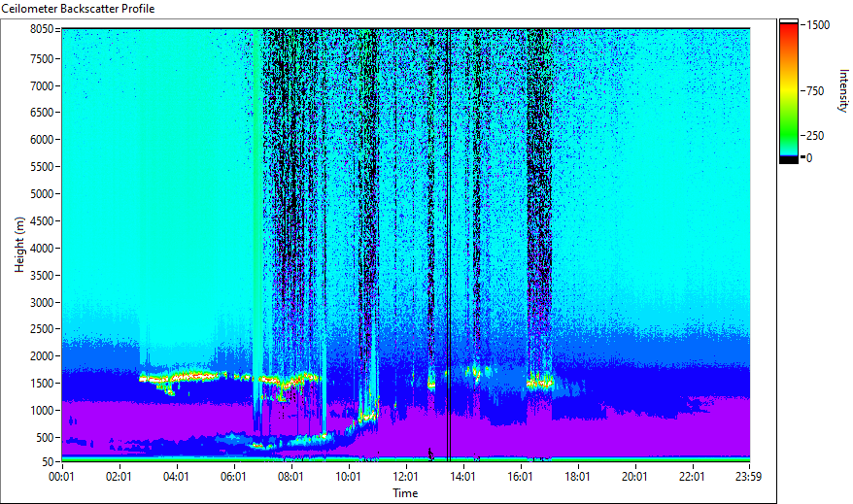Click the Height (m) axis label
This screenshot has width=853, height=504.
click(x=19, y=245)
